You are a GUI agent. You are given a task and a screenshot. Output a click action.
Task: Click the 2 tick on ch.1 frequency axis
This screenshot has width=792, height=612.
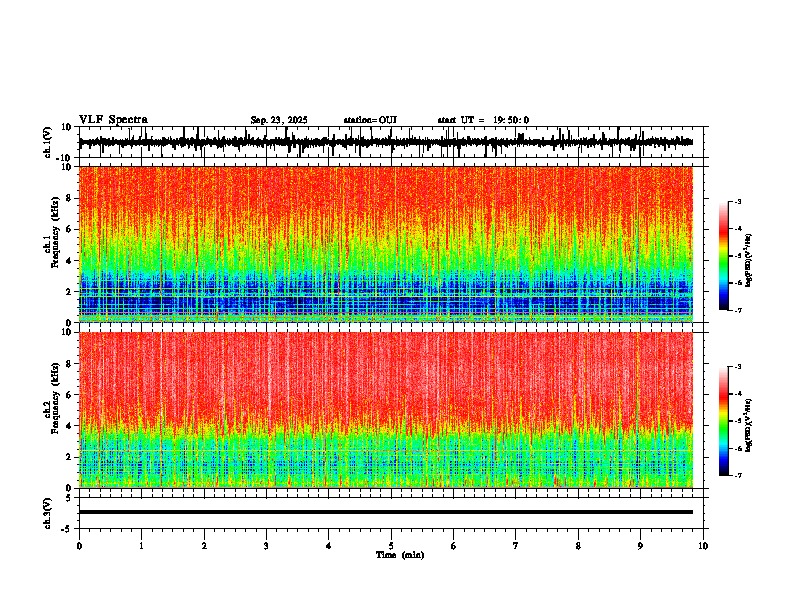coord(70,291)
